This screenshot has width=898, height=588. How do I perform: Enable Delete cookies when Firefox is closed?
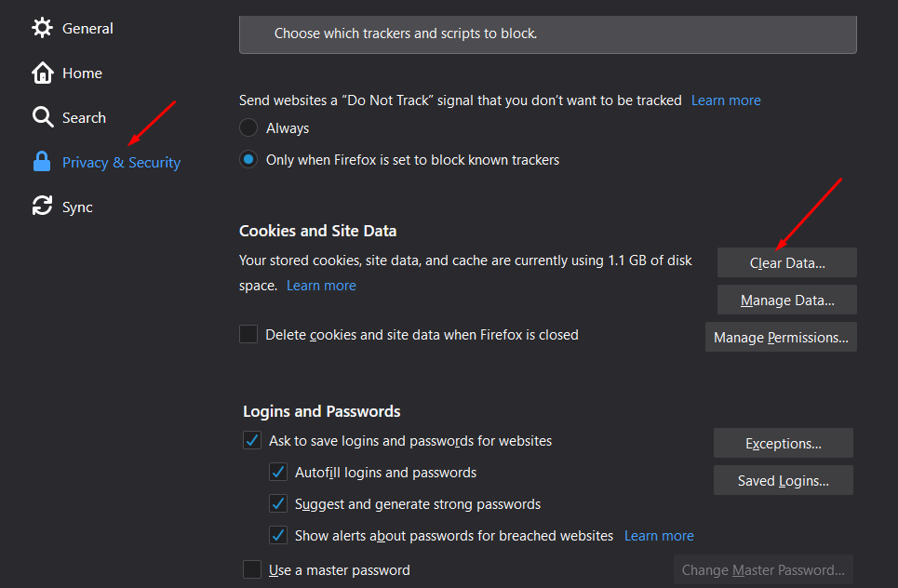tap(248, 334)
